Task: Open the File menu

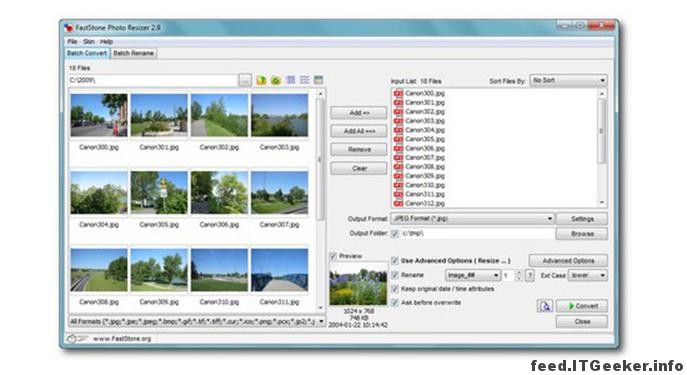Action: [x=72, y=42]
